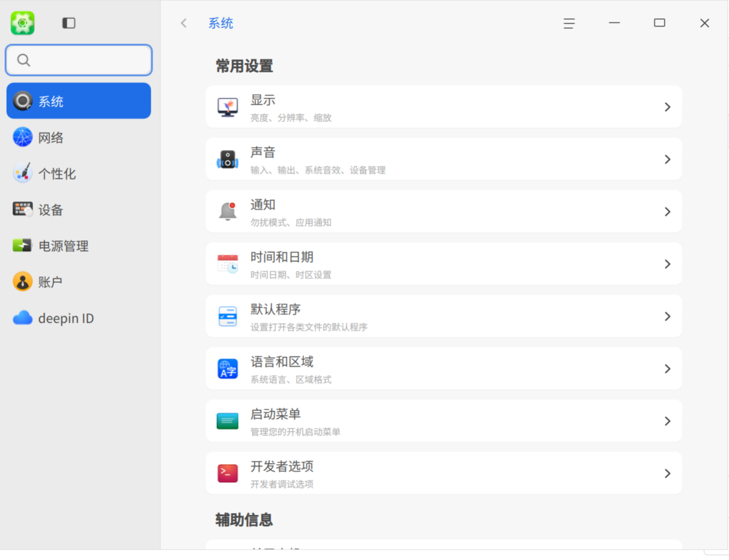Image resolution: width=729 pixels, height=560 pixels.
Task: Select 账户 label in the sidebar
Action: point(51,282)
